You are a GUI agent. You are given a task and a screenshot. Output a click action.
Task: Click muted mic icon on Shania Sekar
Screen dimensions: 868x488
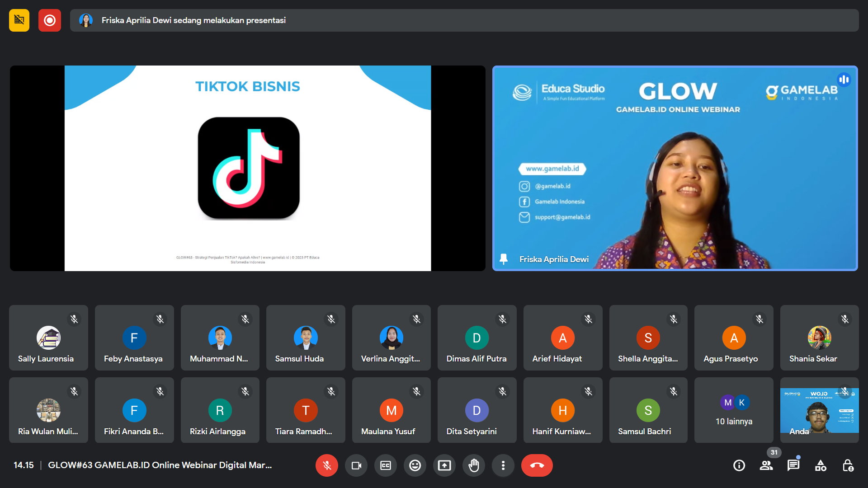845,319
